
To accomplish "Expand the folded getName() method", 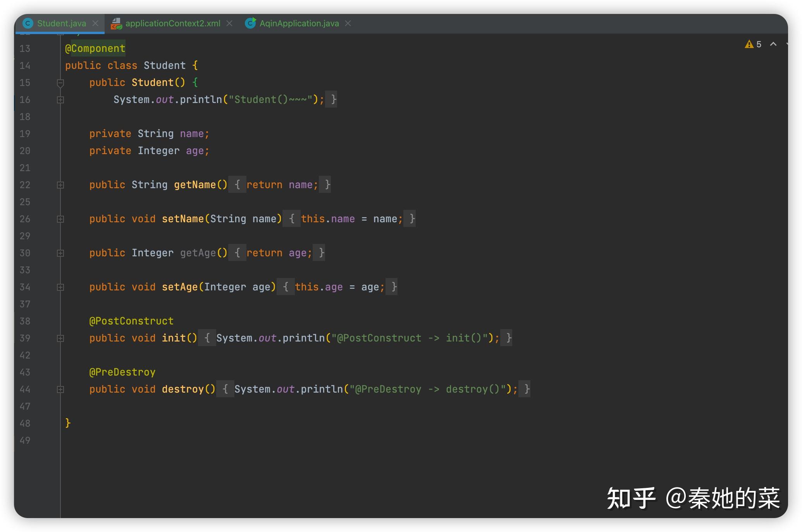I will pos(60,185).
